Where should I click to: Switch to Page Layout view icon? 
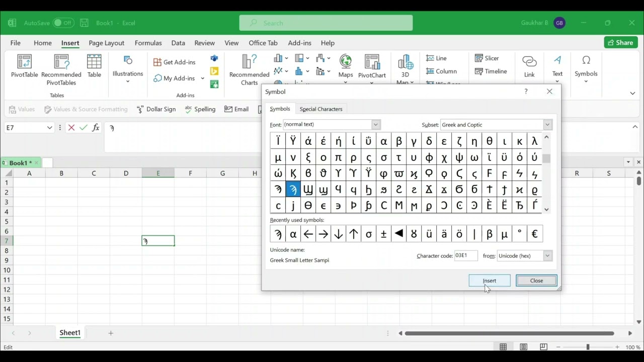coord(524,347)
